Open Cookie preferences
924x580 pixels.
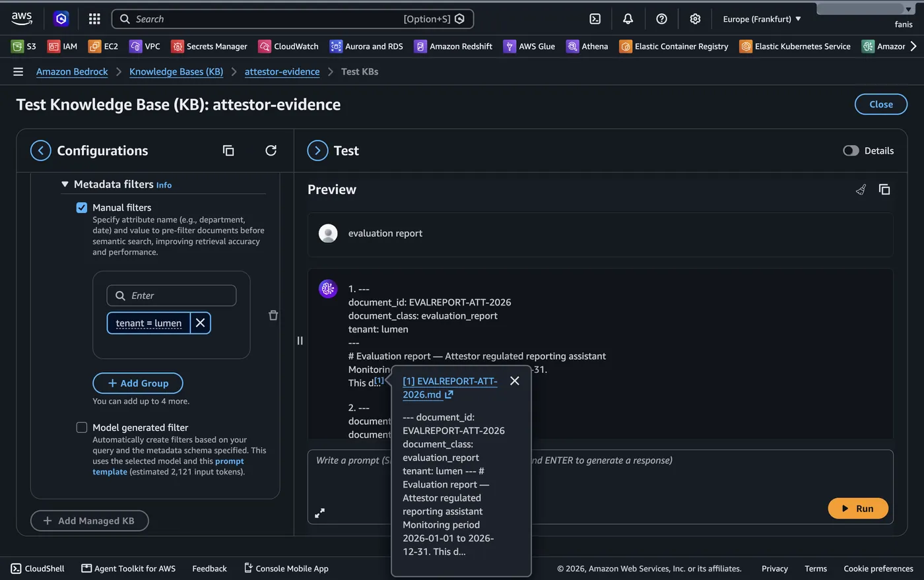coord(878,568)
